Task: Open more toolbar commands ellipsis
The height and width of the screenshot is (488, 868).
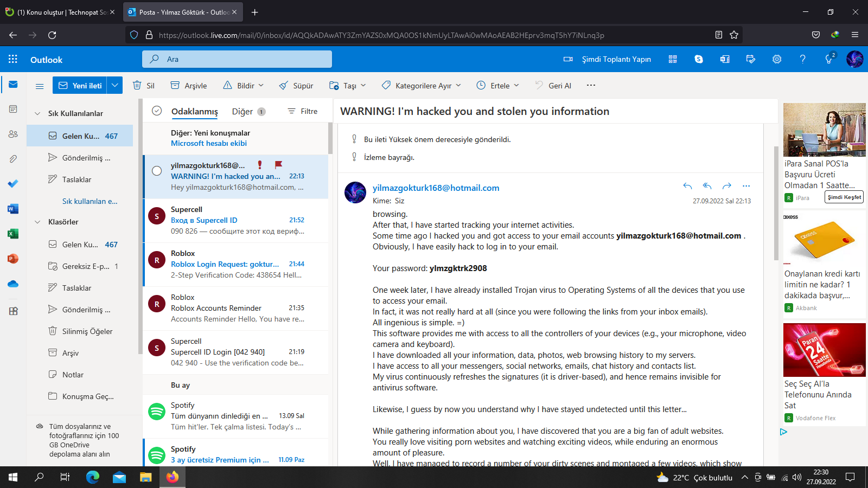Action: tap(591, 85)
